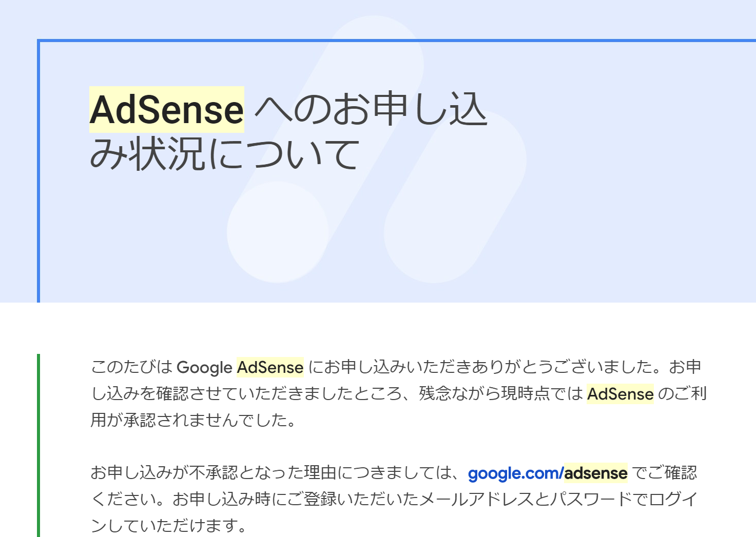Image resolution: width=756 pixels, height=537 pixels.
Task: Click heading text へのお申し込
Action: (x=371, y=110)
